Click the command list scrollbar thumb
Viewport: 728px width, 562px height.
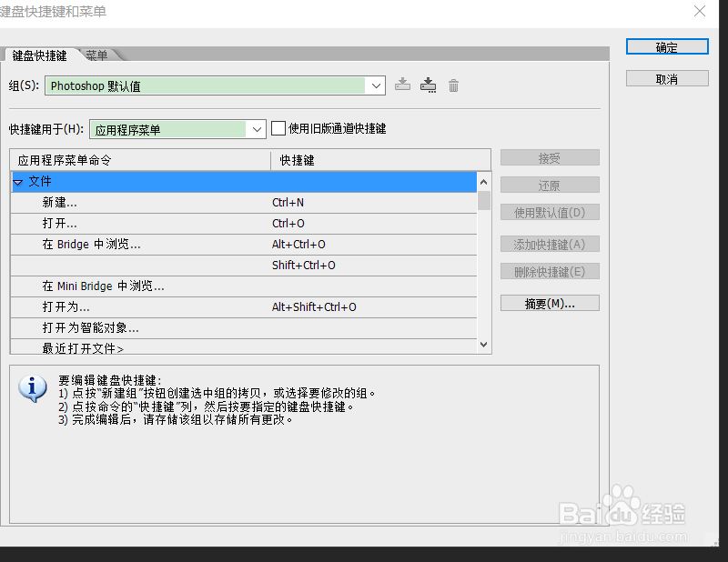point(484,200)
